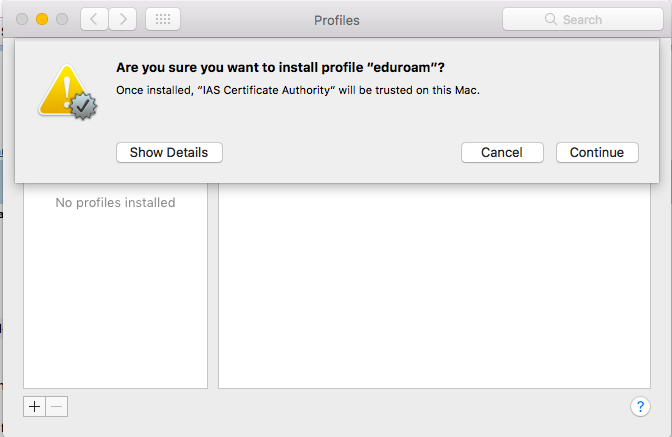Open help with the question mark button
672x437 pixels.
coord(640,406)
